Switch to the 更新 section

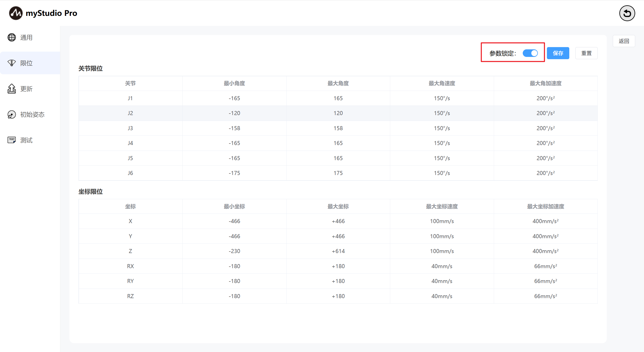click(x=26, y=89)
